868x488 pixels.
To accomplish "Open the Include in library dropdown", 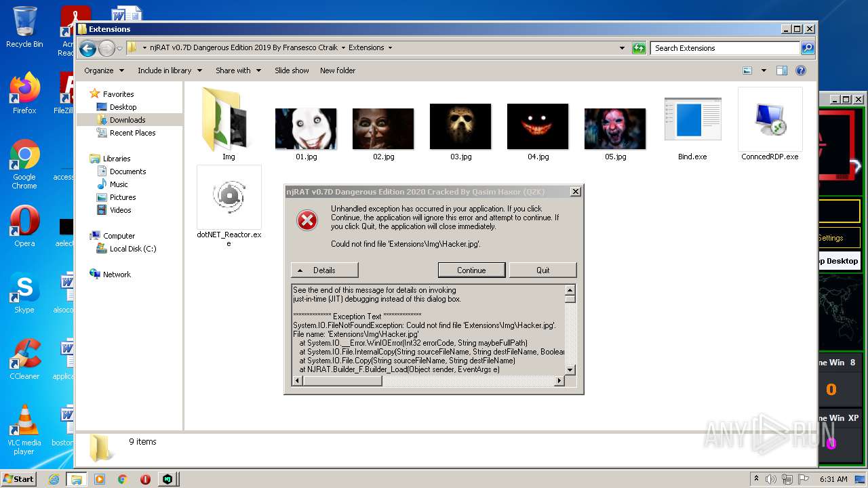I will [170, 70].
